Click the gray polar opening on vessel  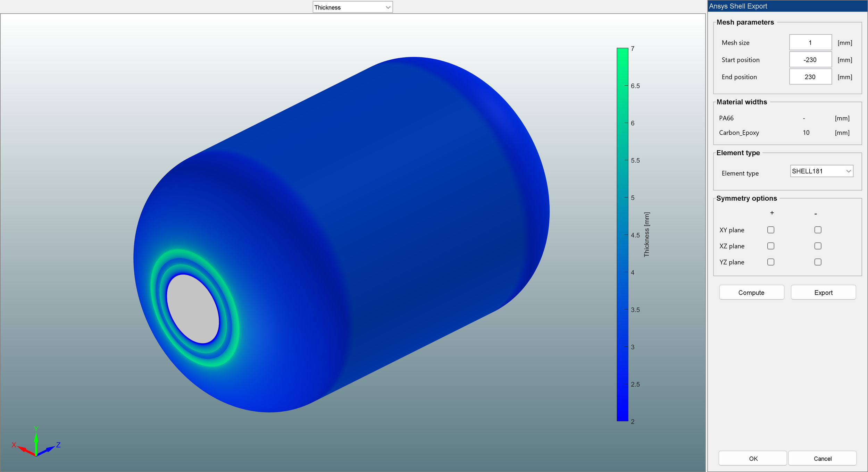click(x=193, y=309)
